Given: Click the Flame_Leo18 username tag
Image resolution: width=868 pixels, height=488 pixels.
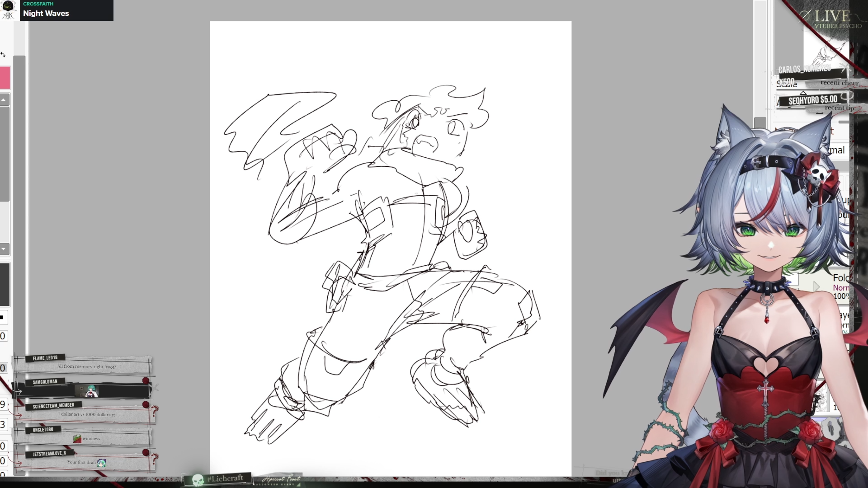Looking at the screenshot, I should (x=45, y=358).
